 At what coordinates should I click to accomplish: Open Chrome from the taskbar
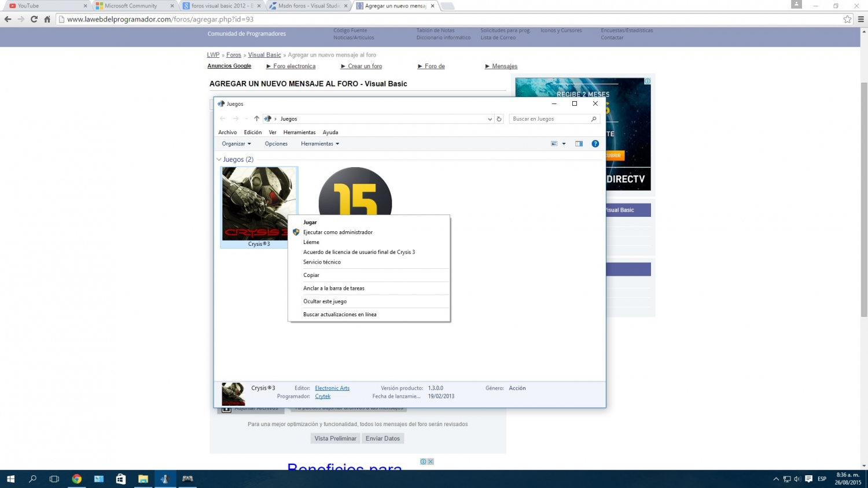tap(76, 479)
